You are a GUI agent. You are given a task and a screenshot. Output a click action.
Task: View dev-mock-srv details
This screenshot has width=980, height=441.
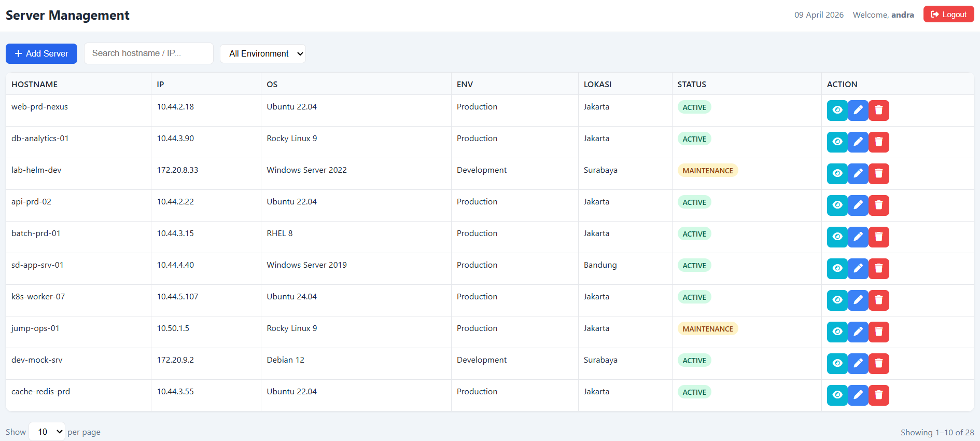tap(837, 364)
